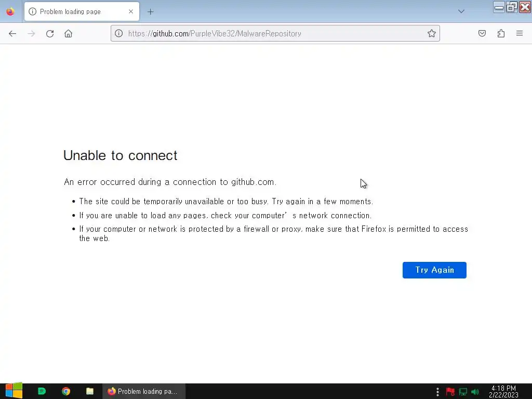Viewport: 532px width, 399px height.
Task: Show hidden tray icons dots
Action: coord(437,392)
